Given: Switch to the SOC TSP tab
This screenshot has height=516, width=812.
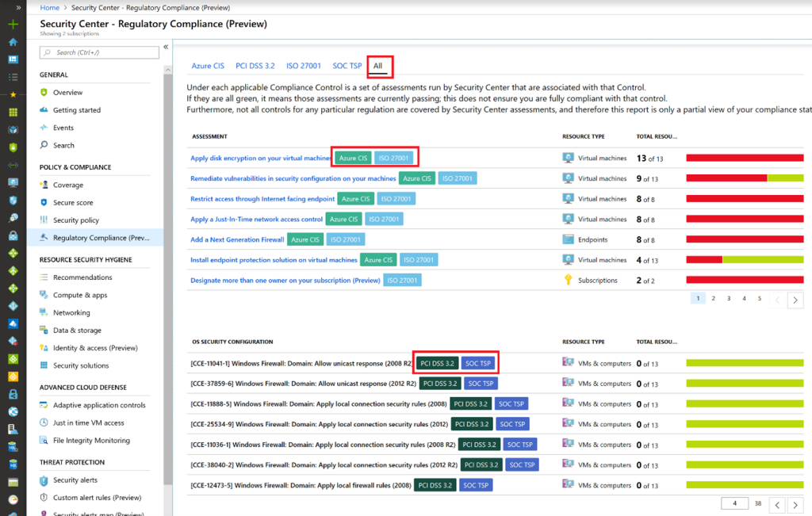Looking at the screenshot, I should 347,66.
